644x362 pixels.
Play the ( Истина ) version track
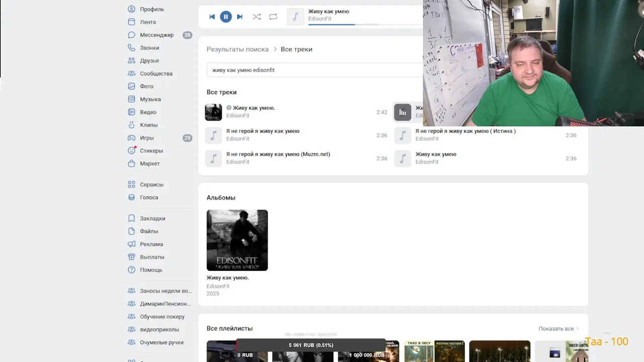coord(486,135)
